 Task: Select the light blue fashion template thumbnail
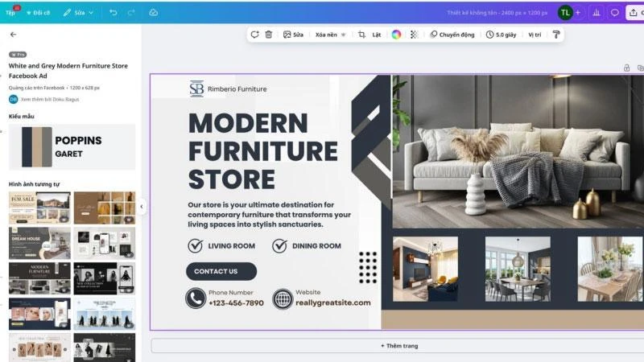click(105, 314)
